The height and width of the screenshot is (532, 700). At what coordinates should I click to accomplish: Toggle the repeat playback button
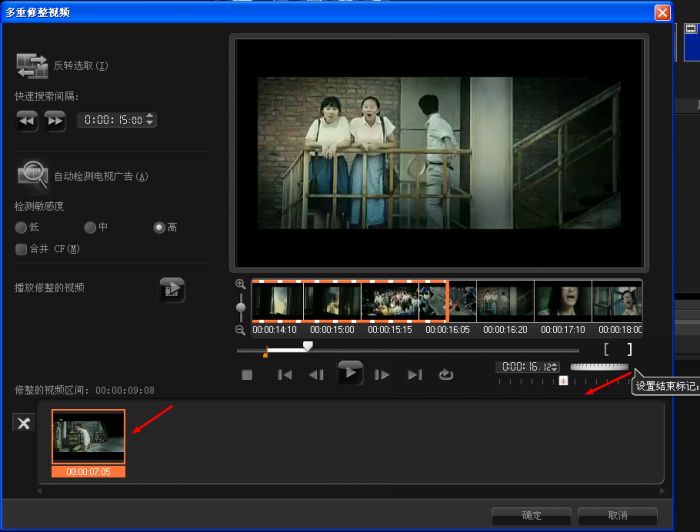[446, 375]
